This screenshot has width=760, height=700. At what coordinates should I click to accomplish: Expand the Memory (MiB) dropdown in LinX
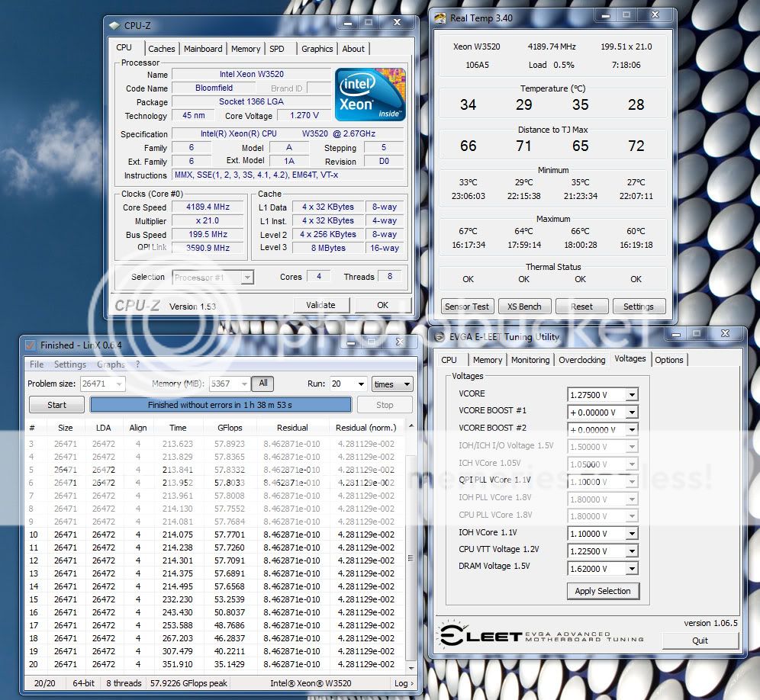(x=244, y=384)
